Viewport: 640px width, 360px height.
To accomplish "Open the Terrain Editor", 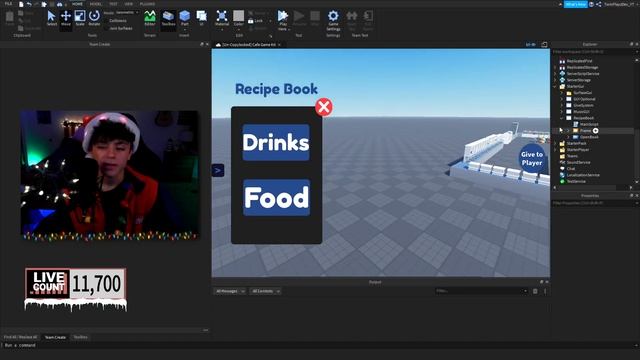I will (150, 19).
